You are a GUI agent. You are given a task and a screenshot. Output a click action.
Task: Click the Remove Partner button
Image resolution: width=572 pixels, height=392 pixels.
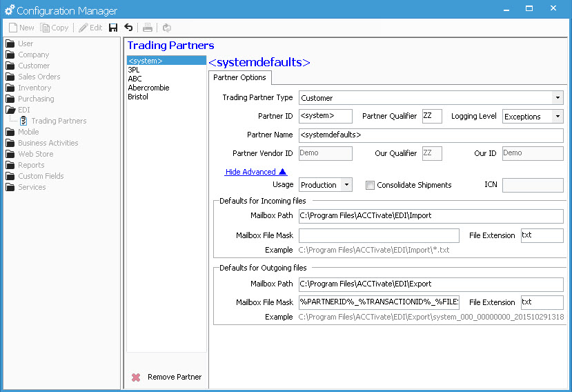coord(167,377)
